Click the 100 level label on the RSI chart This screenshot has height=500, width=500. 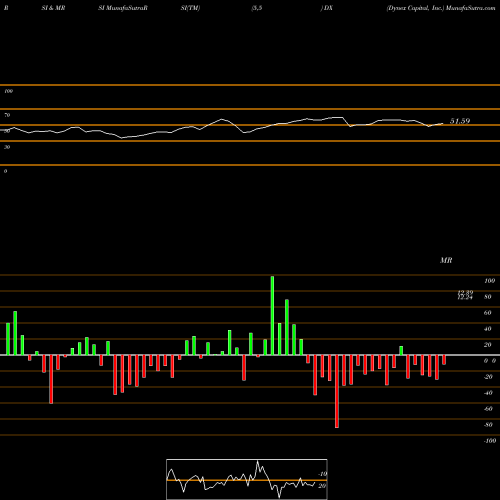click(x=8, y=91)
